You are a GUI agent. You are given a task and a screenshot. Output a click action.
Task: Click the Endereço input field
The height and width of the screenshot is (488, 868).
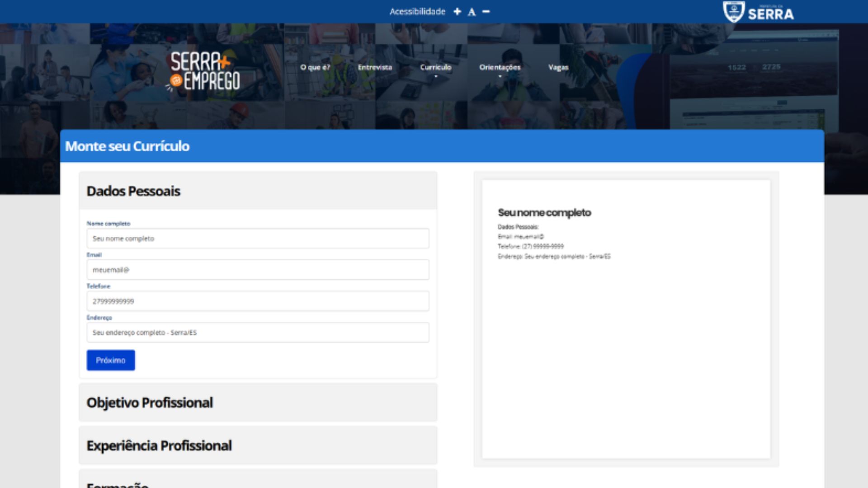click(258, 333)
